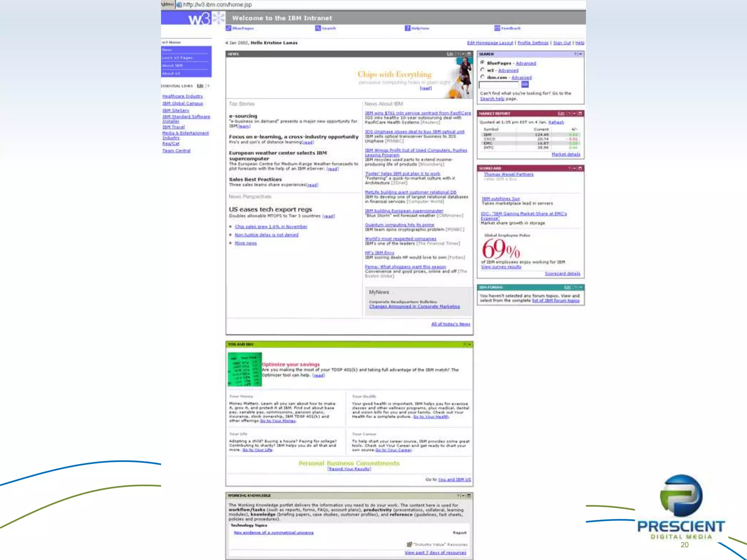Viewport: 747px width, 560px height.
Task: Click the Industry Value Resources icon
Action: point(409,544)
